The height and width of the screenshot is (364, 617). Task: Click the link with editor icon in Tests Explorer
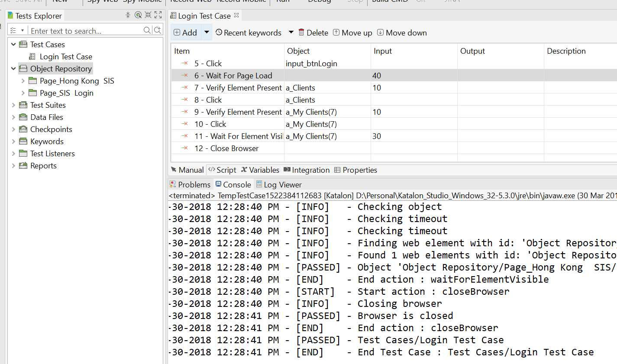(x=138, y=15)
